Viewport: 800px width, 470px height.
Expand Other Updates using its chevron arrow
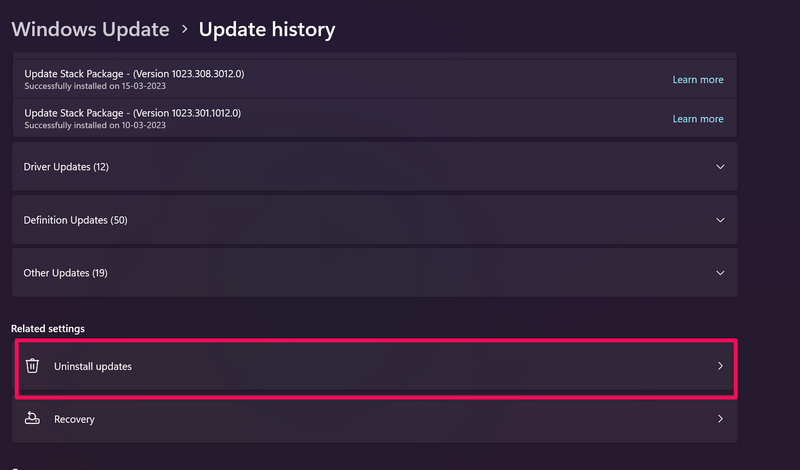pos(720,273)
